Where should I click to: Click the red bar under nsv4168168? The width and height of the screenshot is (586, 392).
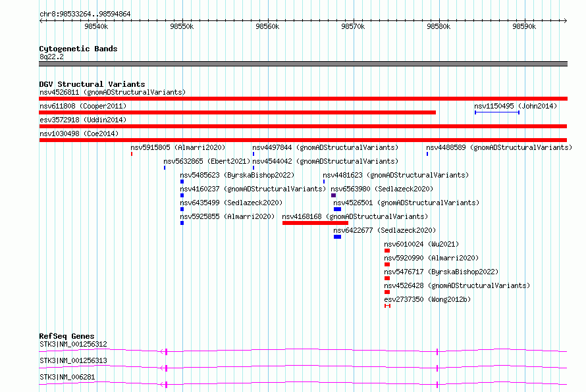tap(315, 223)
